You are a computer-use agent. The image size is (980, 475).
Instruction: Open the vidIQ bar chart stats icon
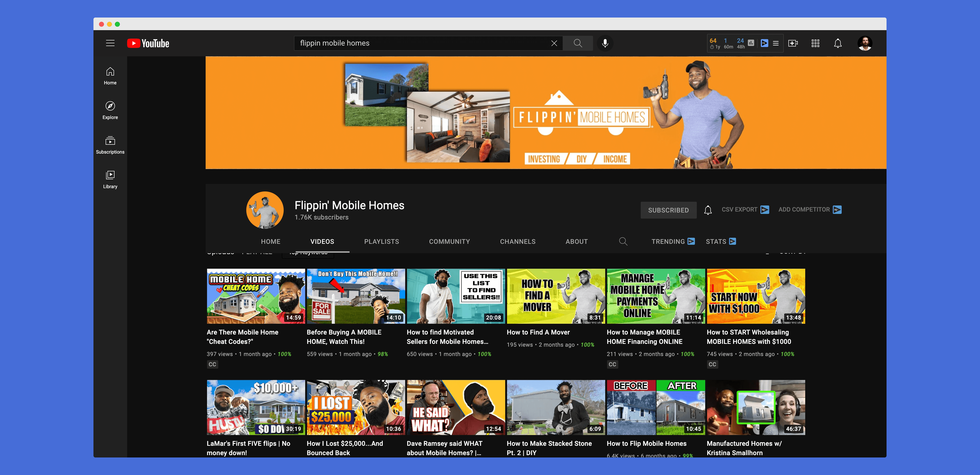[x=751, y=43]
